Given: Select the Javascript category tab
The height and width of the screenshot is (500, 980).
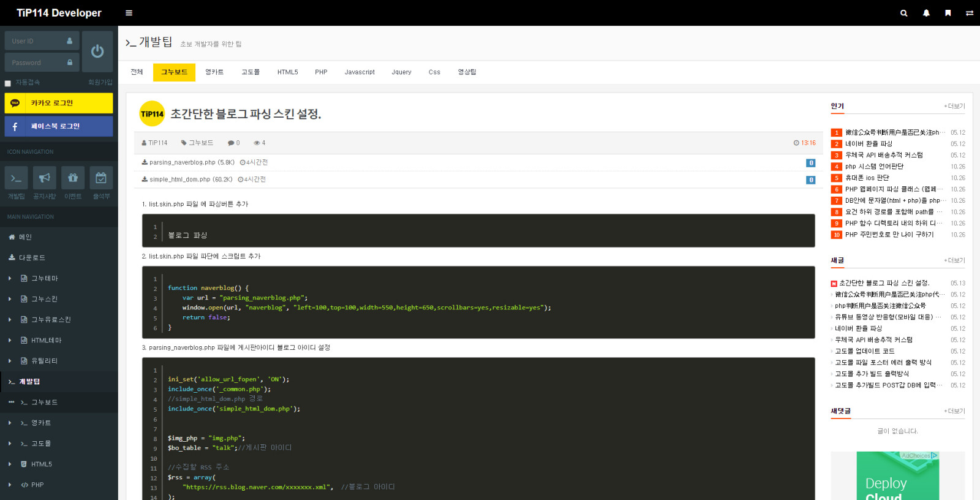Looking at the screenshot, I should [x=360, y=72].
